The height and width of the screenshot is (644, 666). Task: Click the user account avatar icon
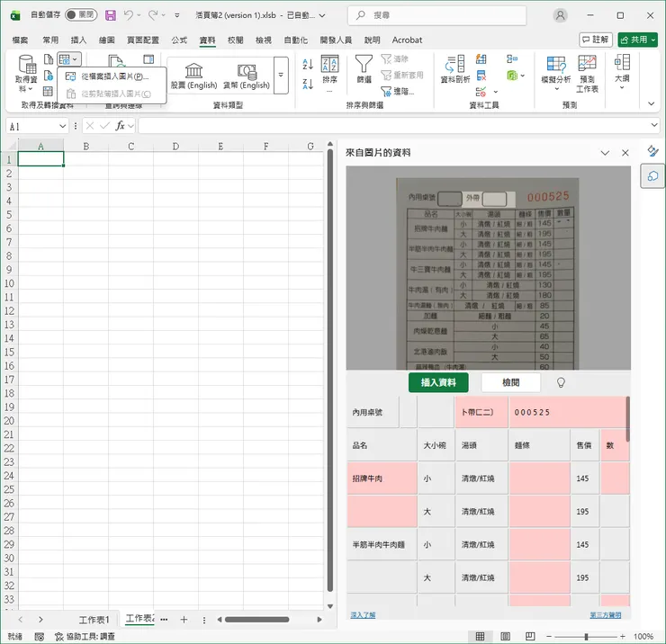point(560,15)
